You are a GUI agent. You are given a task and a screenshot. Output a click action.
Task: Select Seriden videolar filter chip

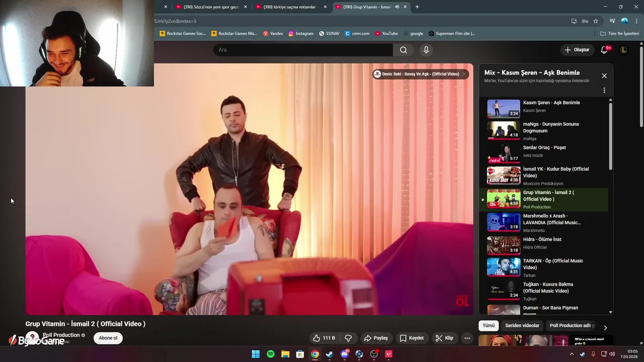tap(522, 325)
